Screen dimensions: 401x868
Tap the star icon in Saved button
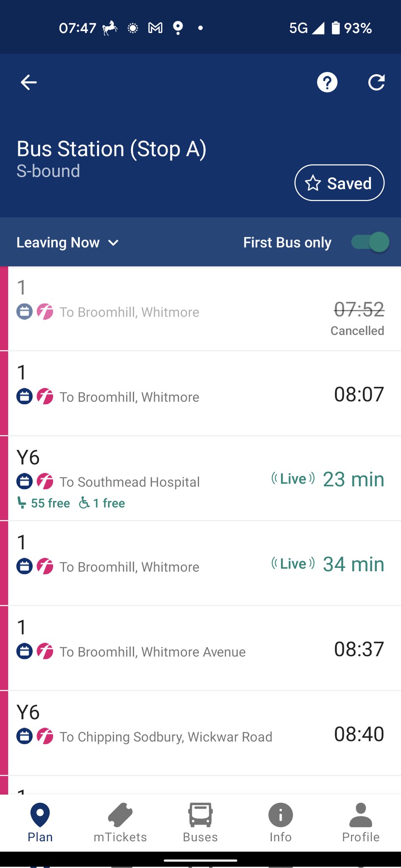(x=313, y=183)
